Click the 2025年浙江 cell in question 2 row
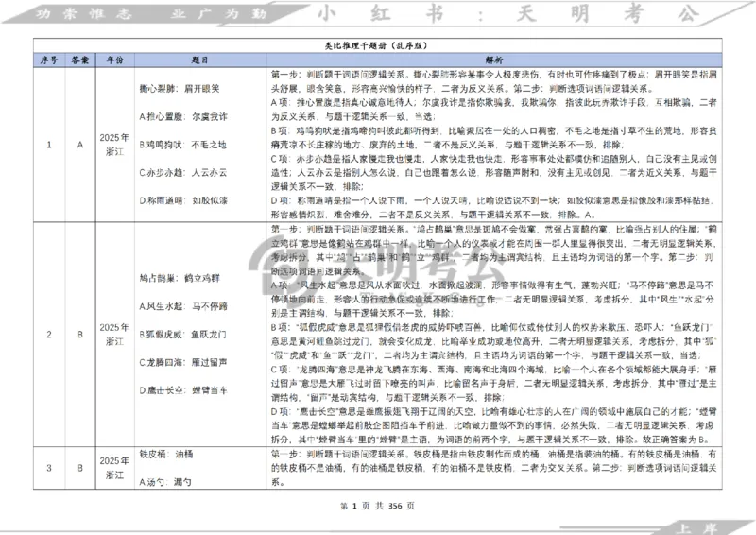Image resolution: width=756 pixels, height=535 pixels. 114,335
